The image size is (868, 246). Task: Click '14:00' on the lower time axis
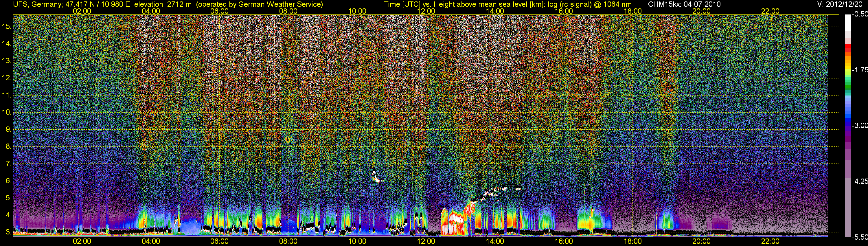(x=495, y=241)
